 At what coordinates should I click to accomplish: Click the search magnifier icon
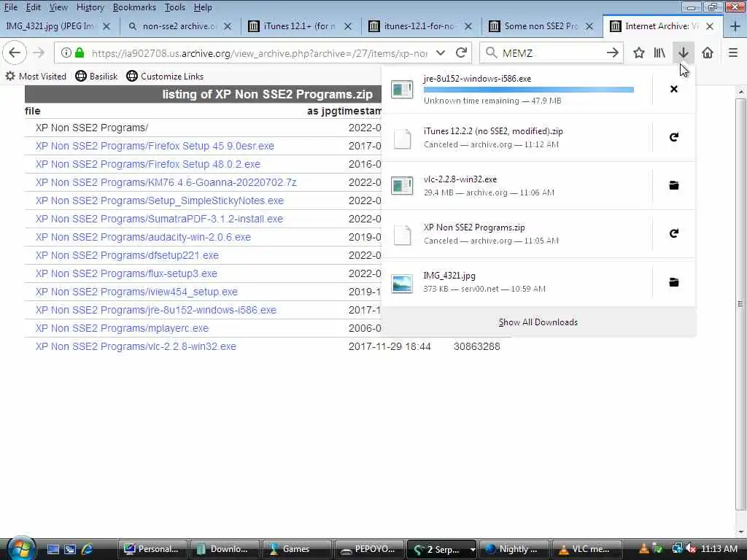491,52
